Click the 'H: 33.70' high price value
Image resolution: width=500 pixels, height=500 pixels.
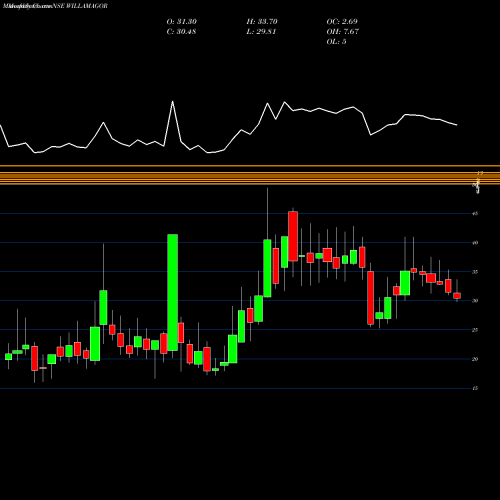coord(262,22)
